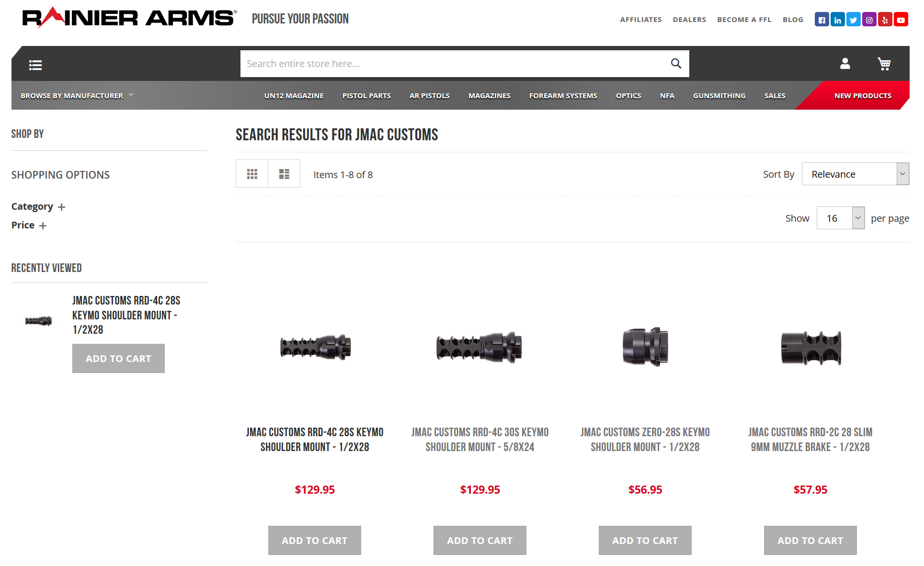This screenshot has width=924, height=566.
Task: Visit the Facebook page icon
Action: 821,20
